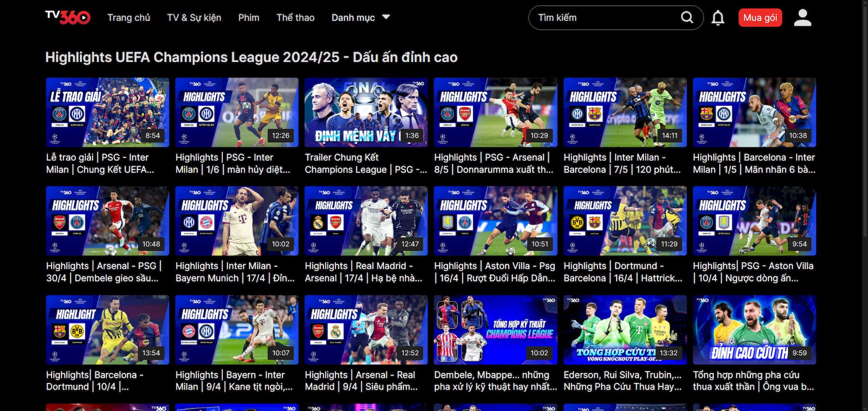Play Barcelona - Inter Milan 1/5 thumbnail

pos(754,112)
